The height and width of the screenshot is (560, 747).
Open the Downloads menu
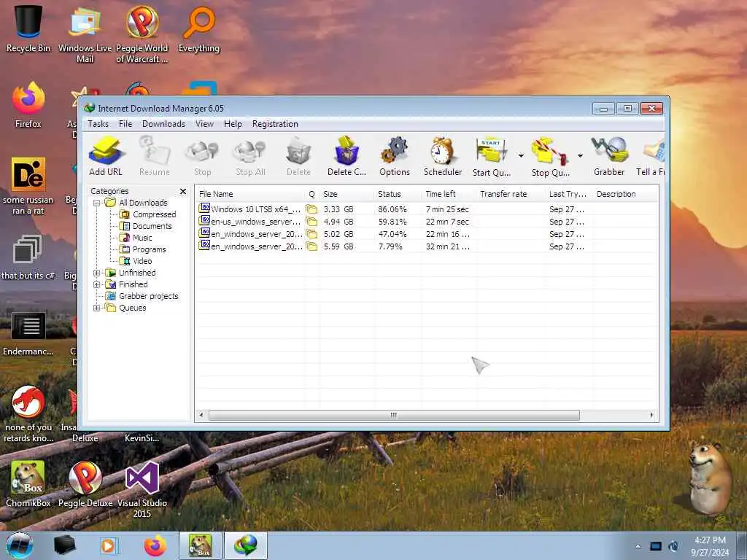163,124
